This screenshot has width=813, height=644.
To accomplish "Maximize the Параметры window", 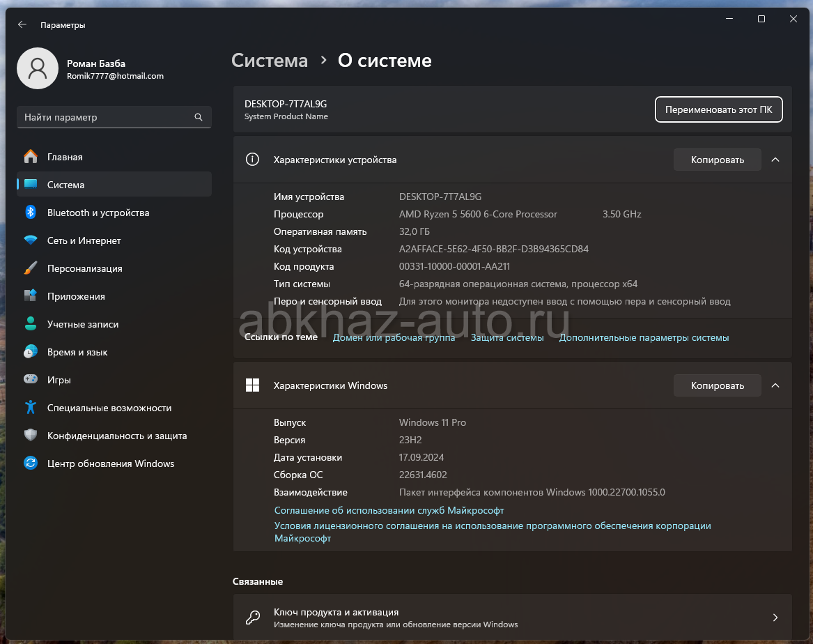I will [761, 20].
